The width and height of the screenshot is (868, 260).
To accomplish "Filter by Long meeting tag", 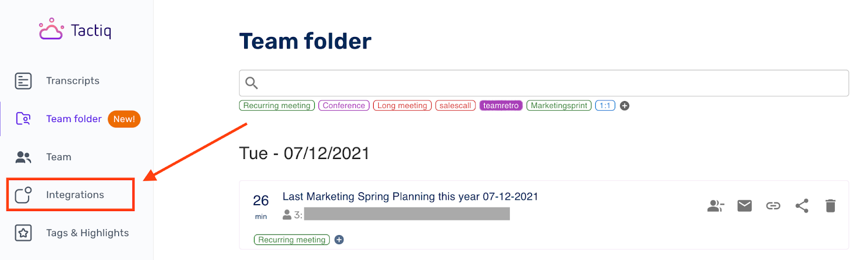I will (x=402, y=106).
